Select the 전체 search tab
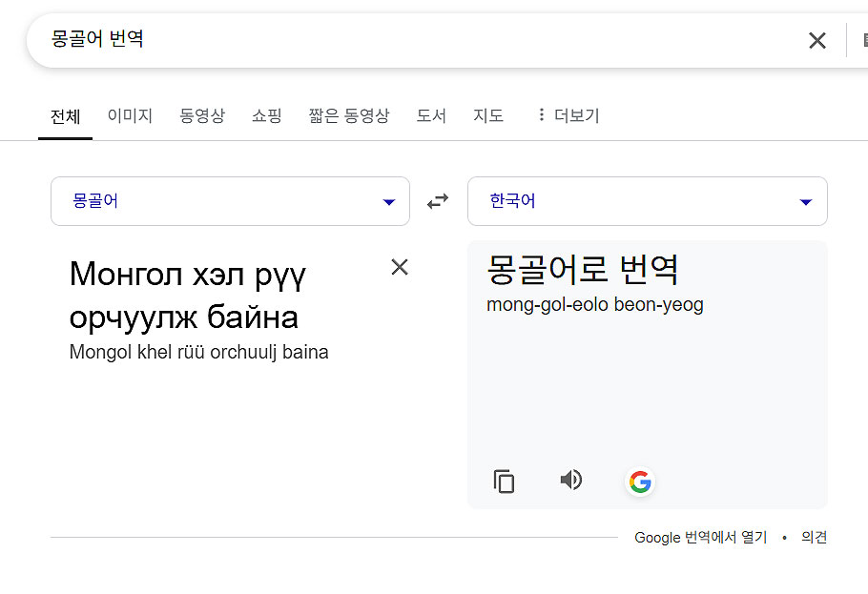Viewport: 868px width, 594px height. (65, 116)
